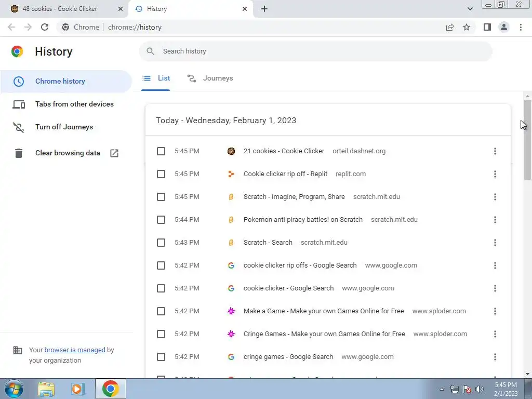Click the network tray icon

454,389
